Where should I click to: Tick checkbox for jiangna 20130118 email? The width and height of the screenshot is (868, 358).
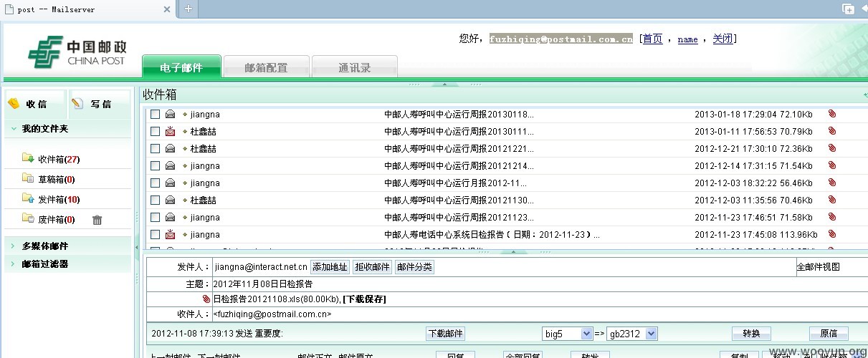155,114
